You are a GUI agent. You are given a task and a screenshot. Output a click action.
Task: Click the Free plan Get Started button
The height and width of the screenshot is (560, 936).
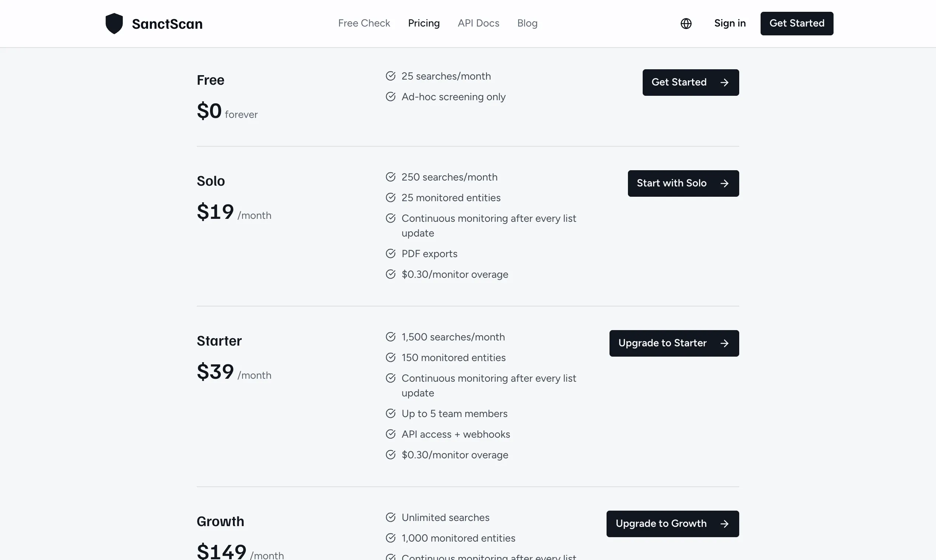pyautogui.click(x=691, y=82)
